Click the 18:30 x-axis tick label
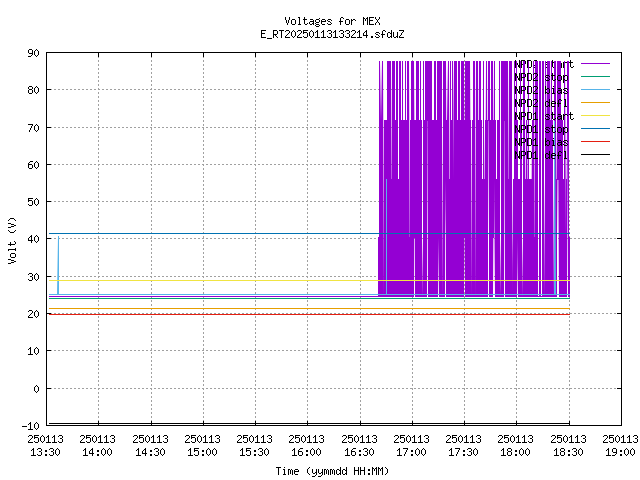The image size is (640, 480). (x=568, y=446)
